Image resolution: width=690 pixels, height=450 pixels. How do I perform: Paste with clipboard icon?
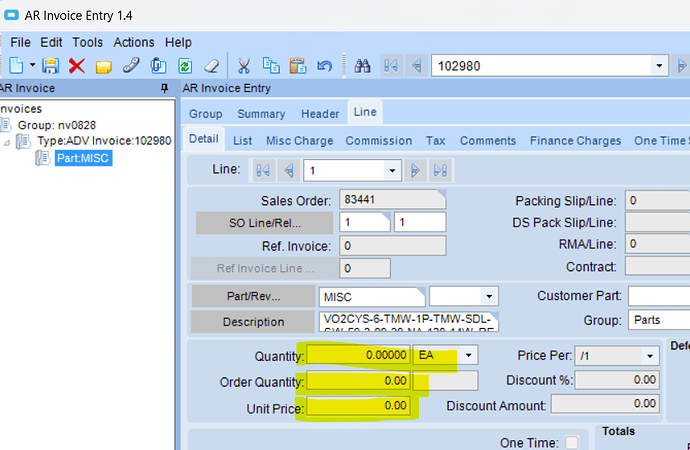click(298, 66)
